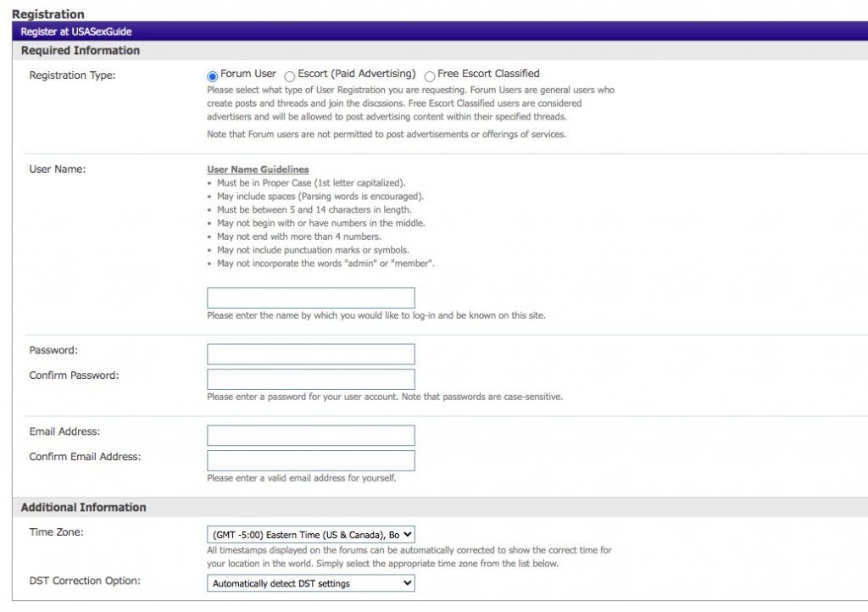Click the 'Time Zone:' label
Image resolution: width=868 pixels, height=612 pixels.
click(x=57, y=532)
